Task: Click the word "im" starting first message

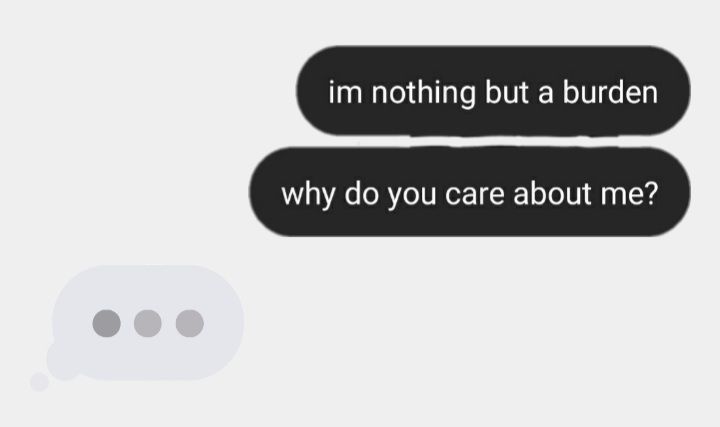Action: [x=345, y=92]
